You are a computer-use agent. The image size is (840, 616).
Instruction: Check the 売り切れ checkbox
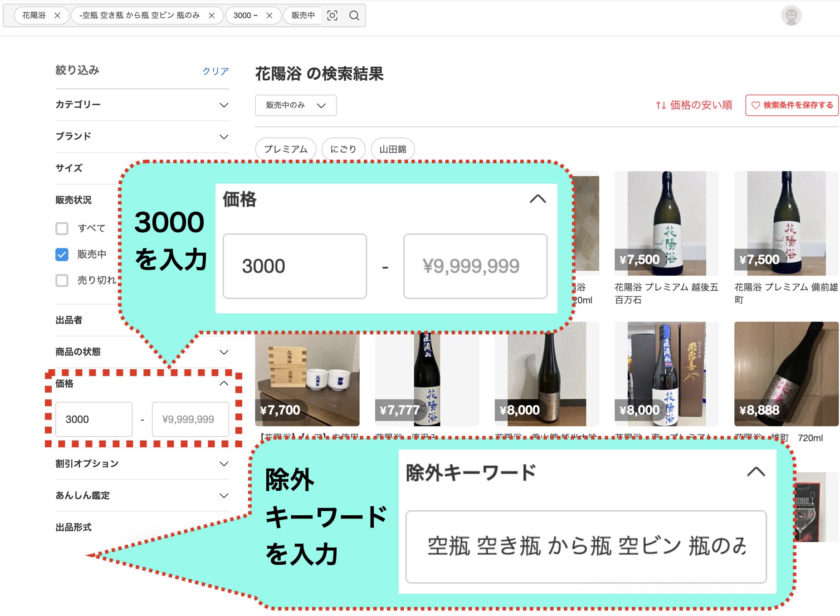(x=62, y=280)
